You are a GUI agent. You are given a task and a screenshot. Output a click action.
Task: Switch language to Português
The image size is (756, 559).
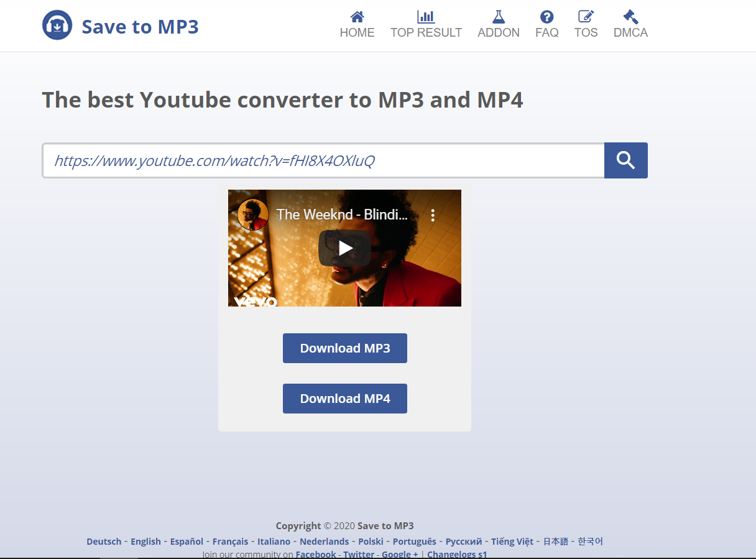tap(415, 542)
